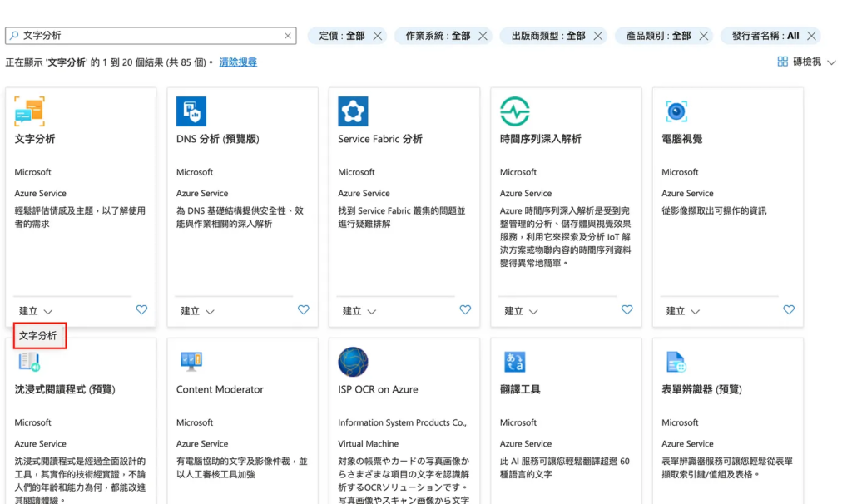
Task: Favorite DNS 分析 with the heart icon
Action: (304, 309)
